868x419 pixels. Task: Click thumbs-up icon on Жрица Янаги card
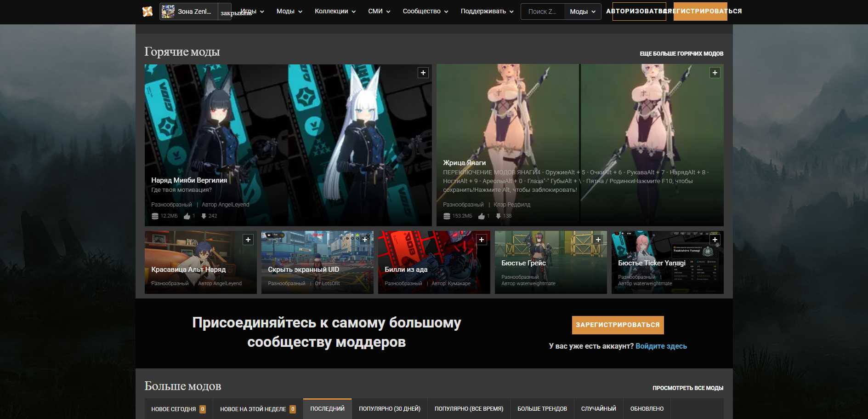482,216
